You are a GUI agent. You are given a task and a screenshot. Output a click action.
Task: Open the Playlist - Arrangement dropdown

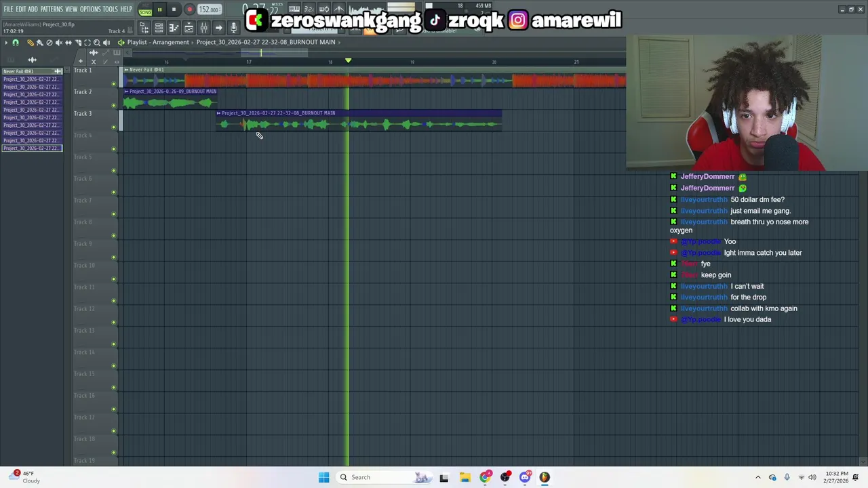point(158,42)
